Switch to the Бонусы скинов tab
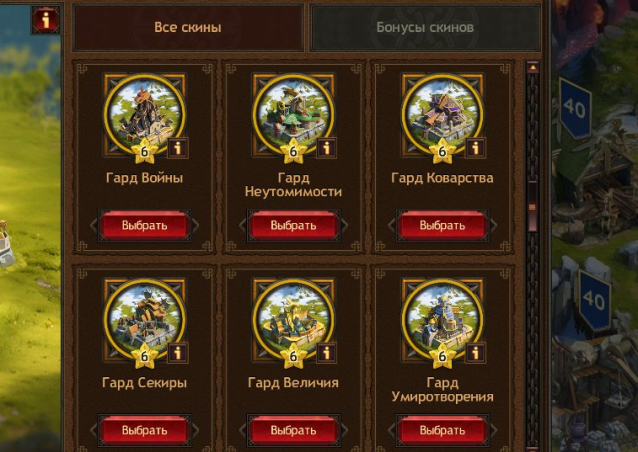The image size is (638, 452). point(425,27)
